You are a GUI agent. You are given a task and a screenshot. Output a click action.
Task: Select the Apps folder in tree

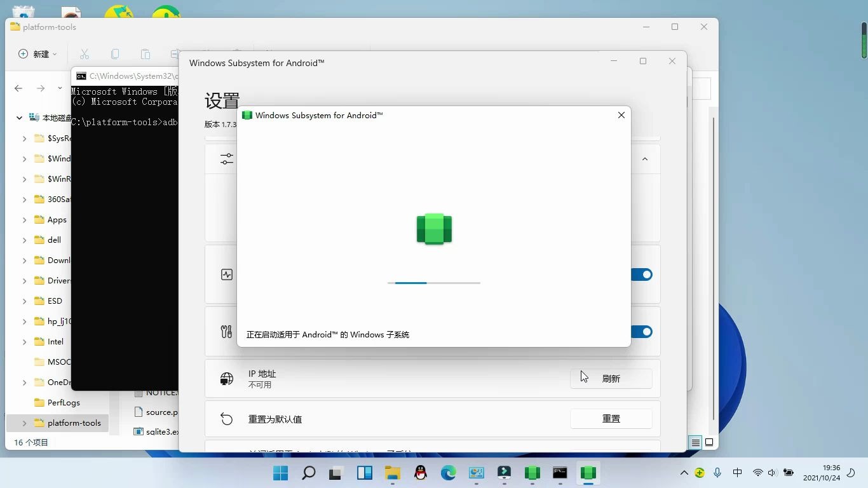[50, 219]
